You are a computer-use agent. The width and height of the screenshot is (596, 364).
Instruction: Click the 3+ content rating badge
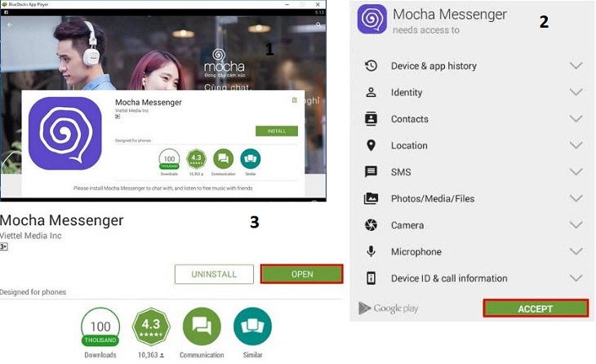pyautogui.click(x=3, y=246)
